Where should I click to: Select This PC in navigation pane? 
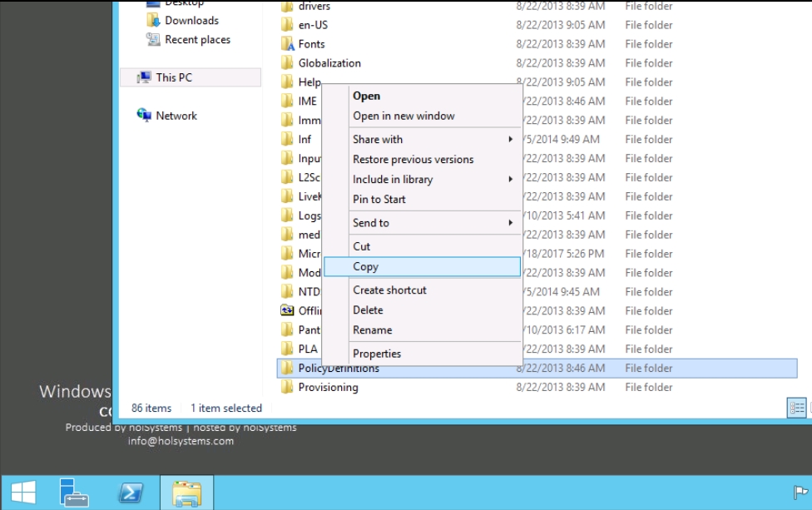[173, 77]
